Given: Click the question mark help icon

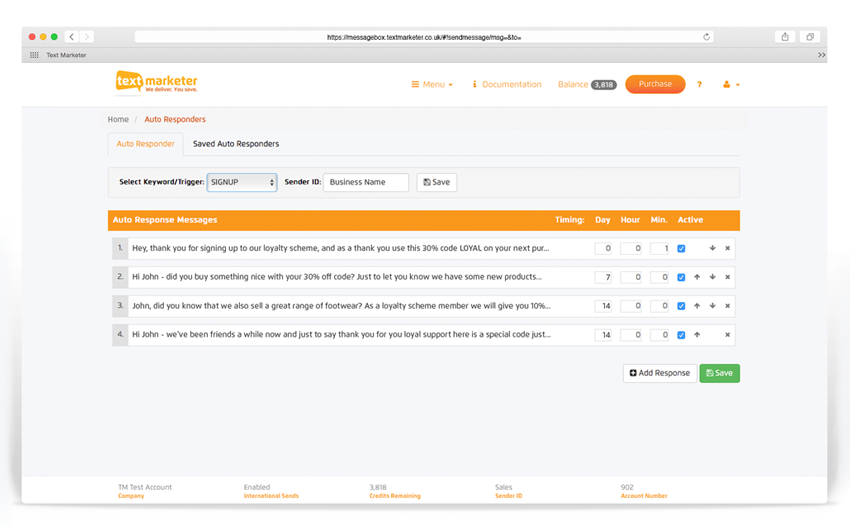Looking at the screenshot, I should (699, 85).
